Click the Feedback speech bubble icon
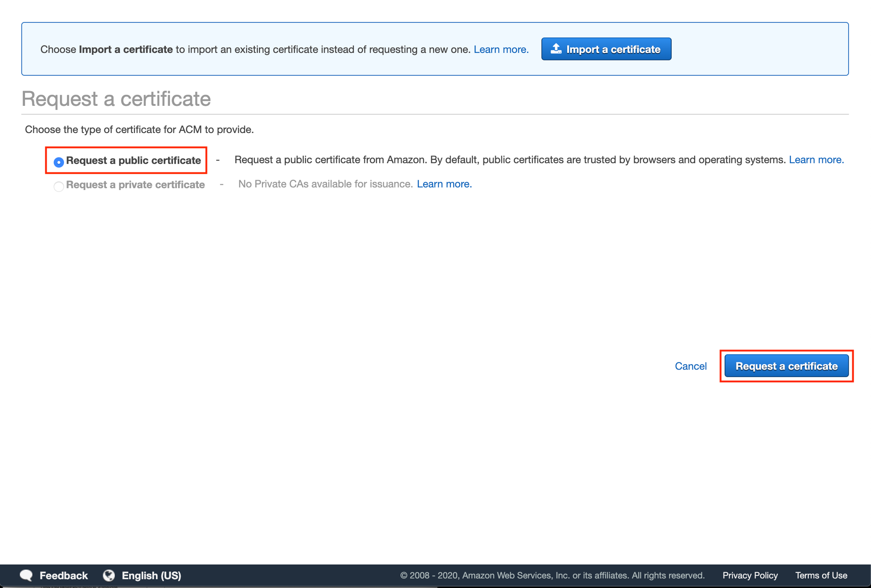This screenshot has width=871, height=588. [x=26, y=575]
